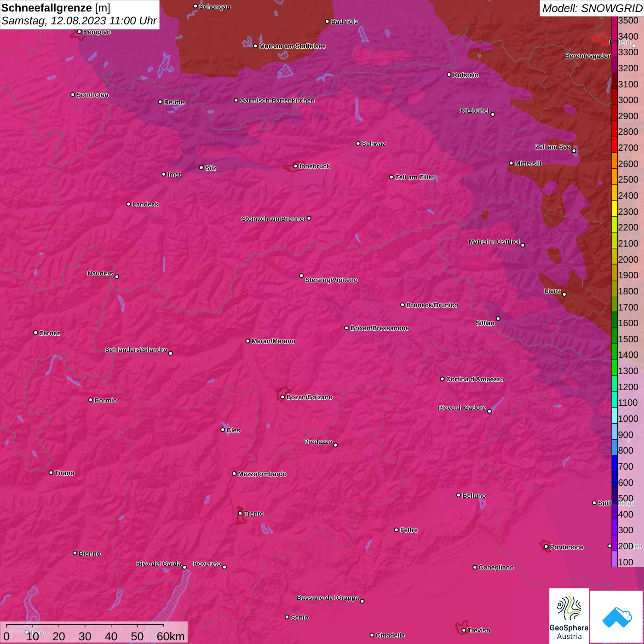Click the Schneefallgrenze [m] title

coord(56,8)
